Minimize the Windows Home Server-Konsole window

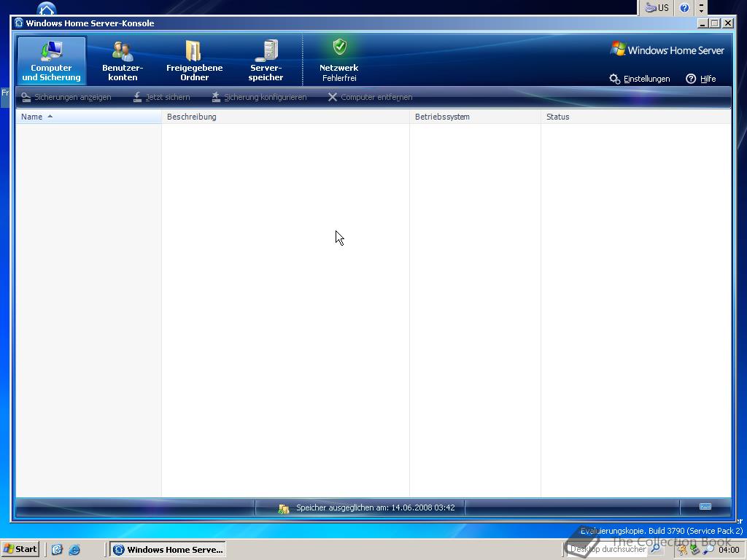pos(703,23)
